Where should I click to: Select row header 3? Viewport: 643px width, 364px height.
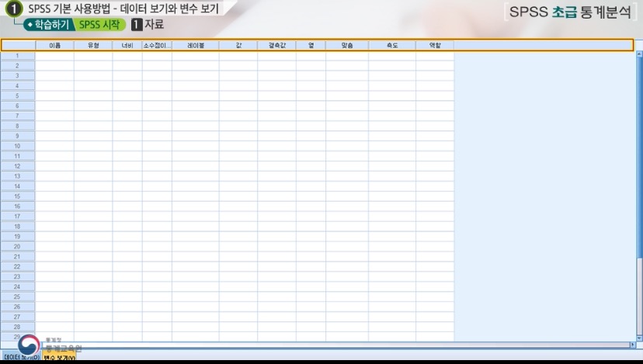click(18, 75)
